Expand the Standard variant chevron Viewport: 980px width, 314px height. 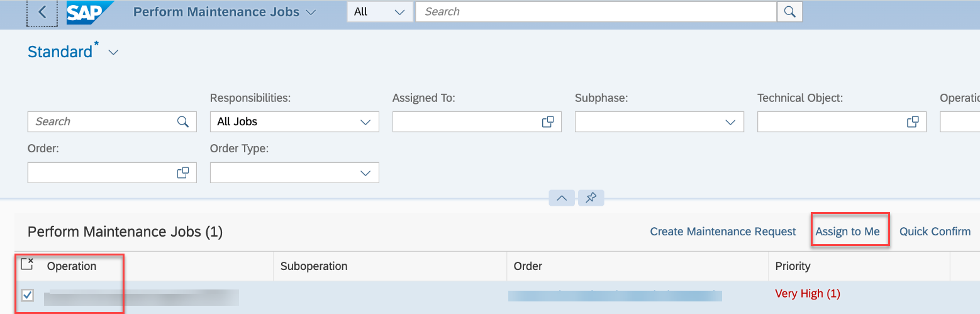(113, 53)
